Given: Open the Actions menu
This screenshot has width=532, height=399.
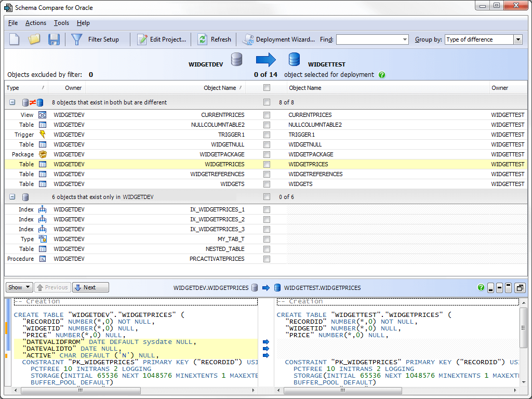Looking at the screenshot, I should [35, 23].
